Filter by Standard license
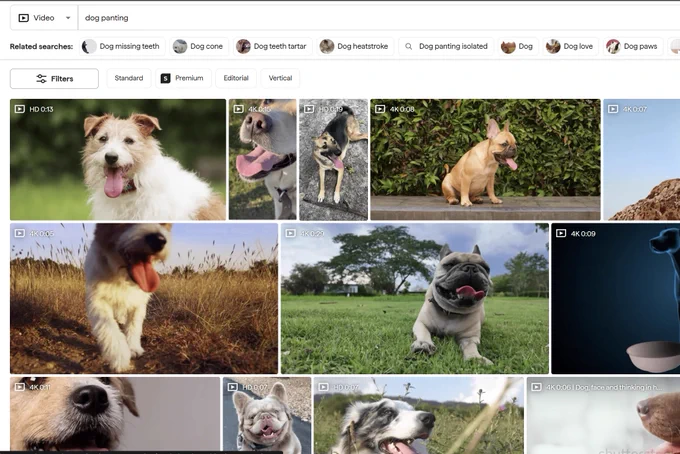This screenshot has width=680, height=454. (x=129, y=78)
